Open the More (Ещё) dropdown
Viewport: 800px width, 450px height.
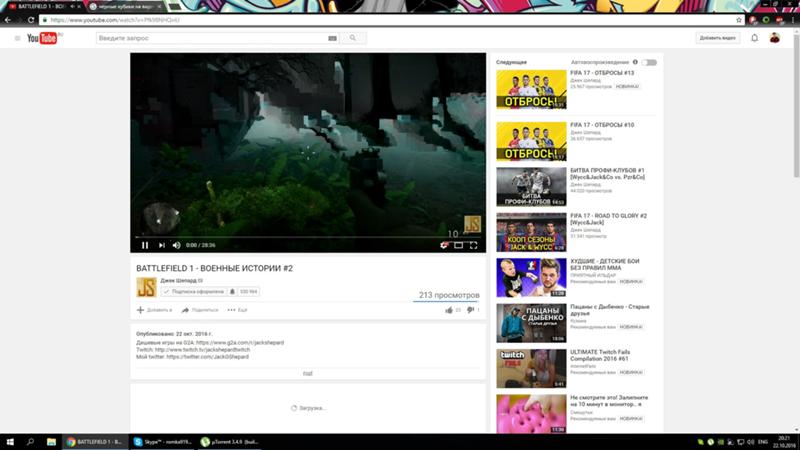[x=237, y=310]
